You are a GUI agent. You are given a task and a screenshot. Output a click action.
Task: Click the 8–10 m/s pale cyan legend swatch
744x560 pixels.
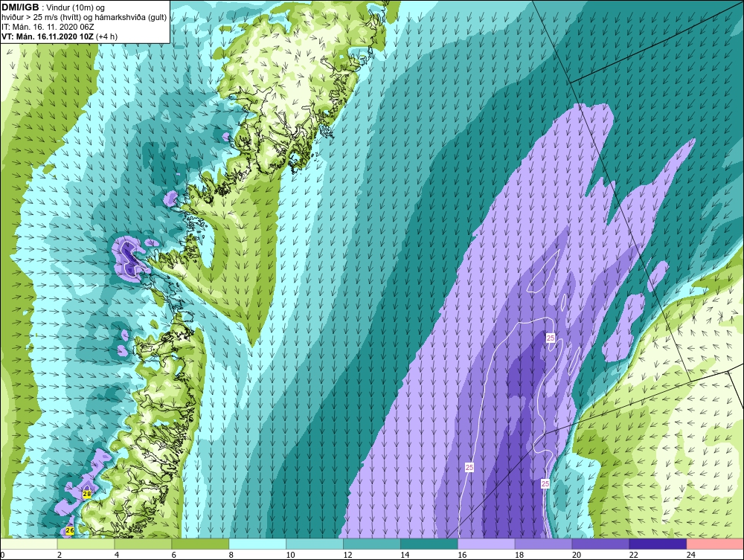[x=257, y=544]
